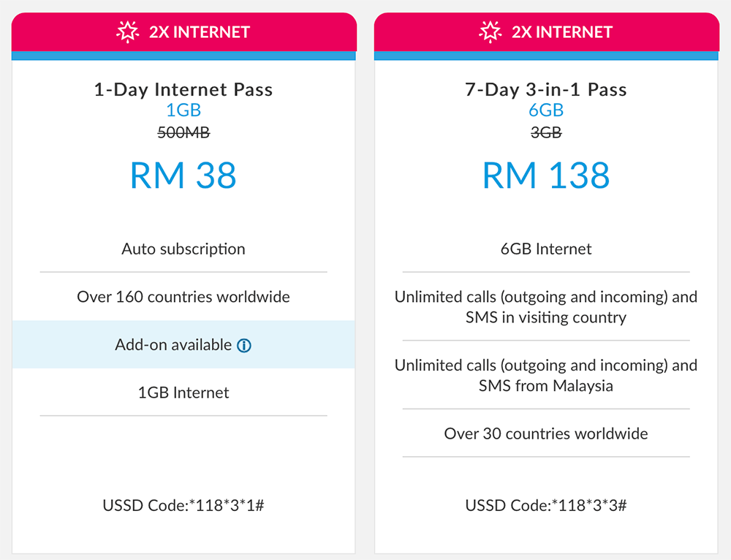731x560 pixels.
Task: Click the RM 138 price
Action: (546, 175)
